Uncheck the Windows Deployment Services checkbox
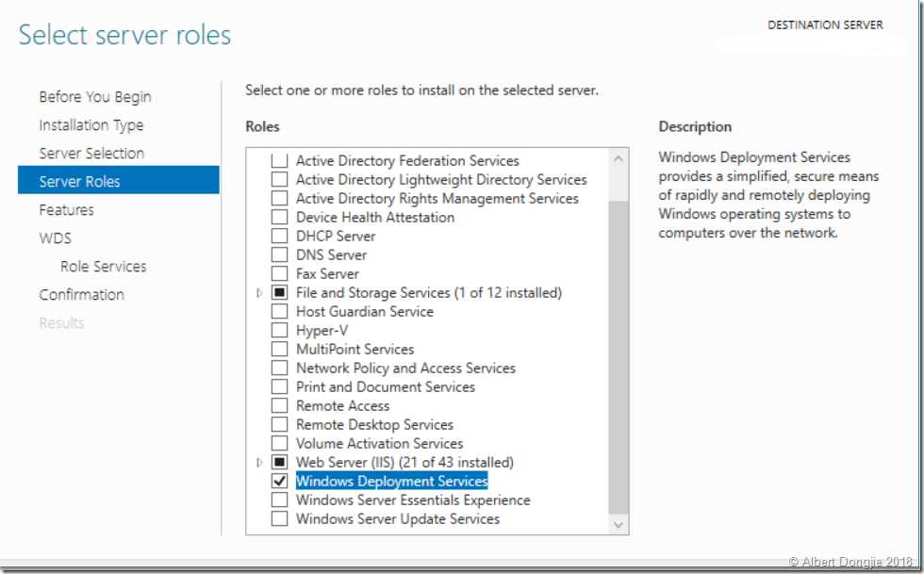The width and height of the screenshot is (924, 574). (279, 481)
